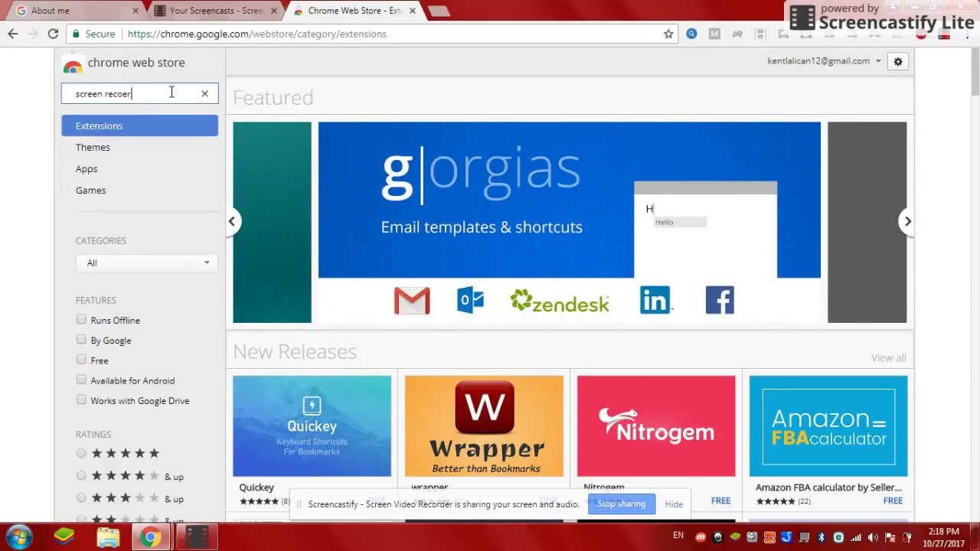The height and width of the screenshot is (551, 980).
Task: Check Works with Google Drive filter
Action: 81,399
